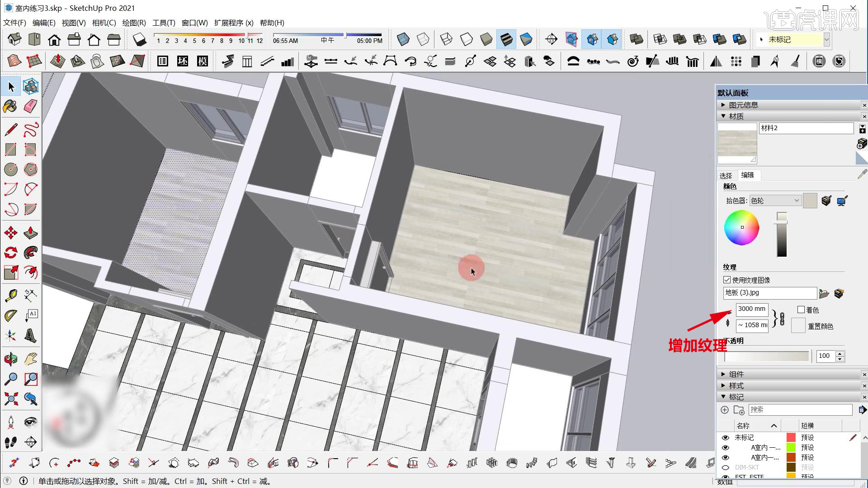Toggle the texture aspect ratio chain lock
The image size is (868, 488).
click(x=782, y=318)
